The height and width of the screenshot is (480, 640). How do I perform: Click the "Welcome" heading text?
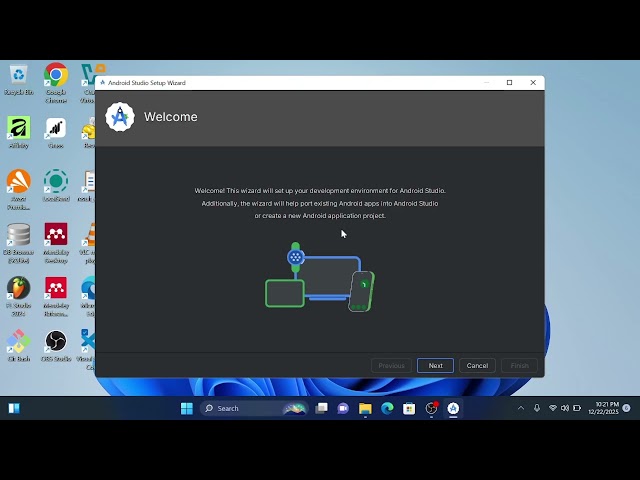click(x=171, y=117)
